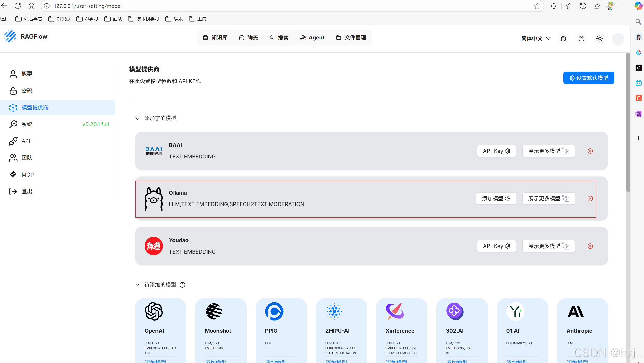Image resolution: width=644 pixels, height=363 pixels.
Task: Open the help question-mark icon in header
Action: (x=582, y=39)
